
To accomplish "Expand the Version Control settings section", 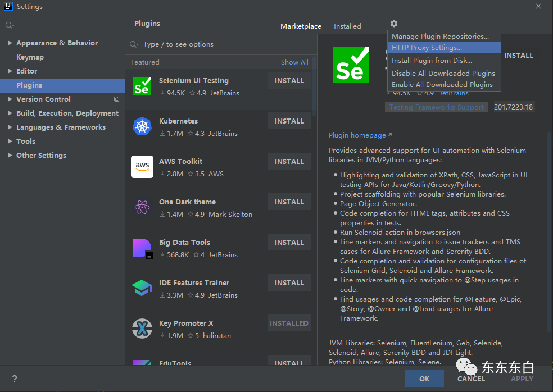I will point(10,99).
